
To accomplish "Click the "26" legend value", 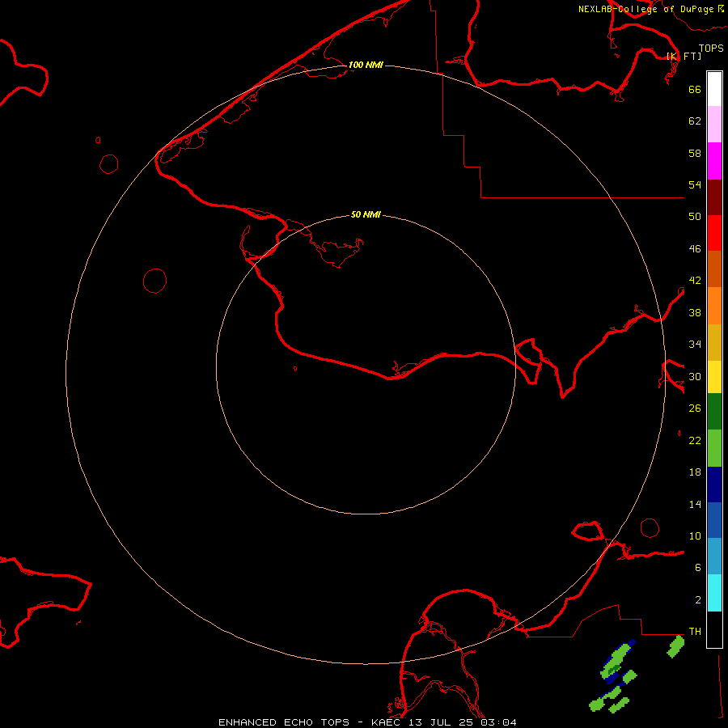I will point(695,408).
